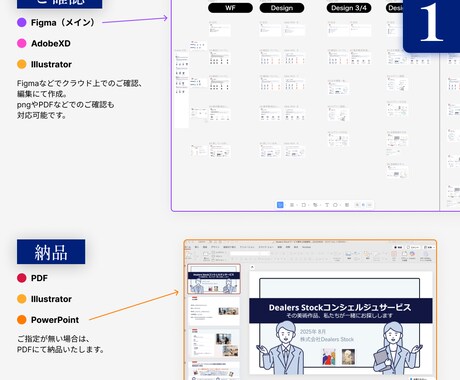This screenshot has width=460, height=380.
Task: Select the Design section label on canvas
Action: click(282, 8)
